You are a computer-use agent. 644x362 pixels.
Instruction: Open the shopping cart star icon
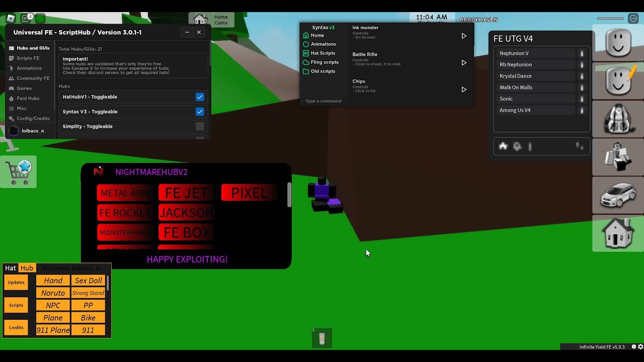(19, 172)
